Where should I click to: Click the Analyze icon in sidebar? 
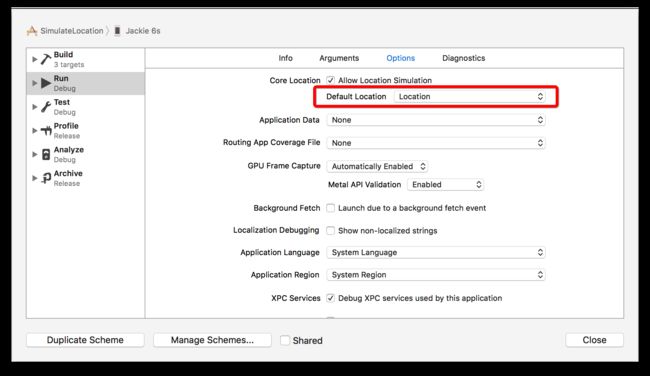tap(46, 155)
